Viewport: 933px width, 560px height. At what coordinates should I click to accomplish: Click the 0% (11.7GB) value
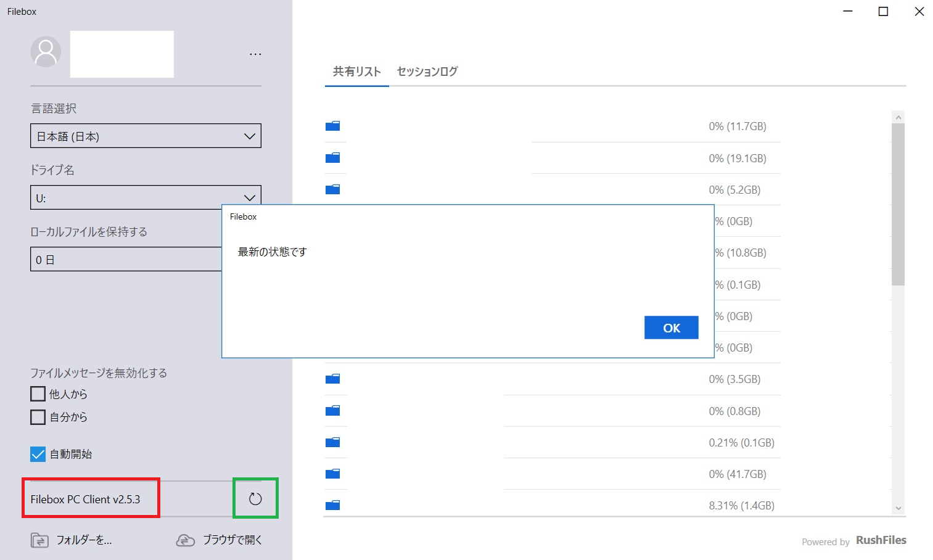738,126
